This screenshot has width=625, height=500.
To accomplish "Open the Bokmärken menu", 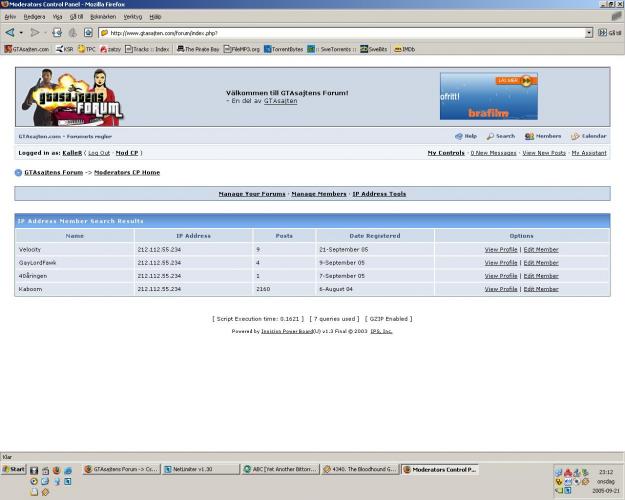I will [102, 17].
